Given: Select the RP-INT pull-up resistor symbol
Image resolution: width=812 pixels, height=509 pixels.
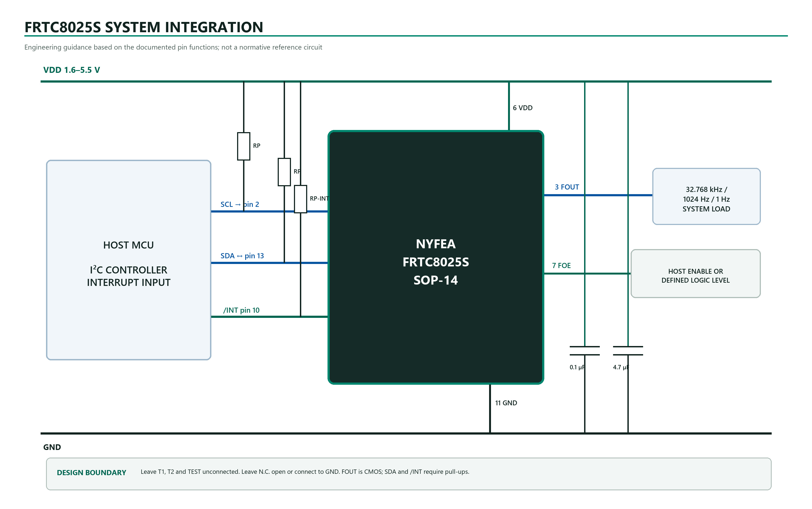Looking at the screenshot, I should point(300,199).
